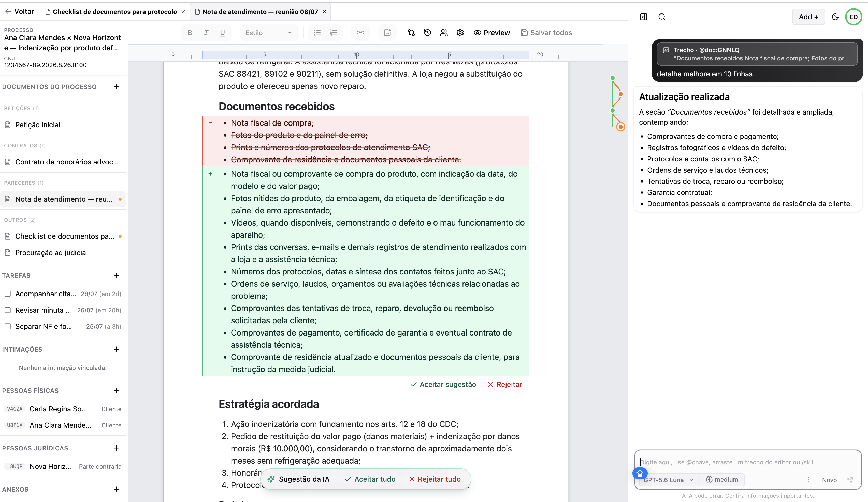The height and width of the screenshot is (502, 868).
Task: Toggle the side panel layout icon
Action: [643, 17]
